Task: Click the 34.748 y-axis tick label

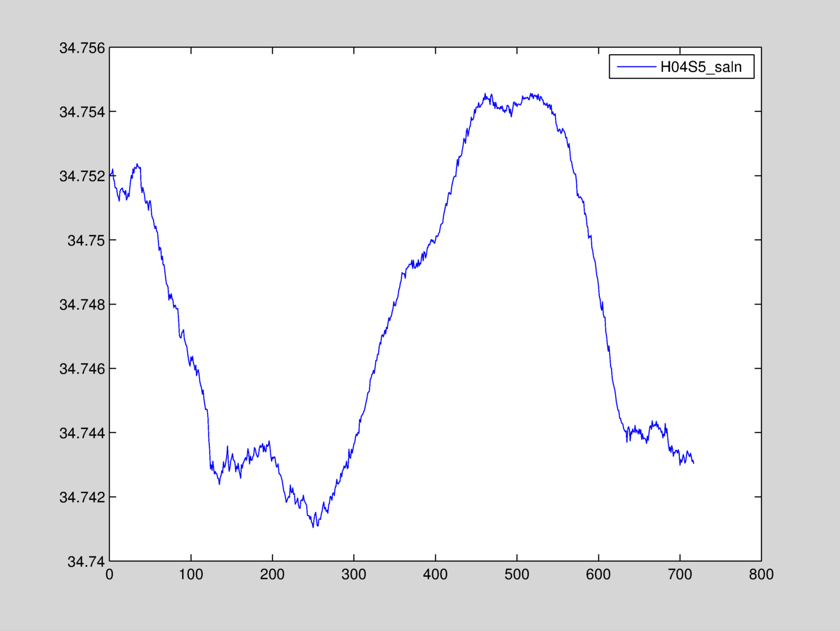Action: click(82, 305)
